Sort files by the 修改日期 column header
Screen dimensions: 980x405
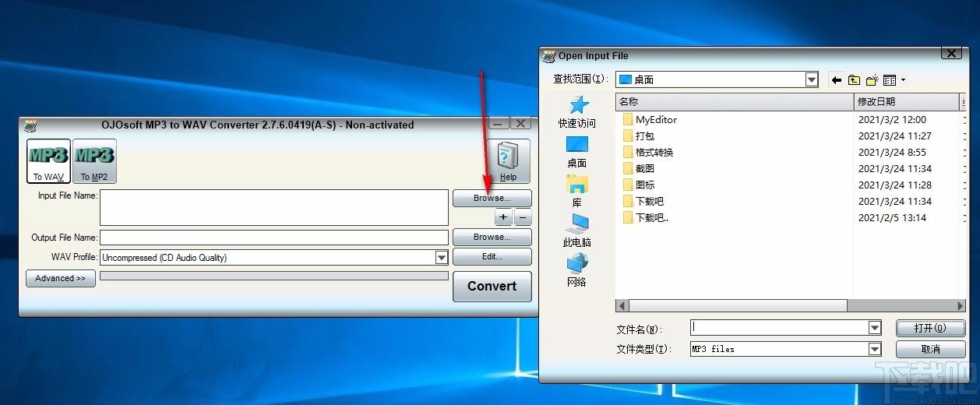tap(907, 101)
